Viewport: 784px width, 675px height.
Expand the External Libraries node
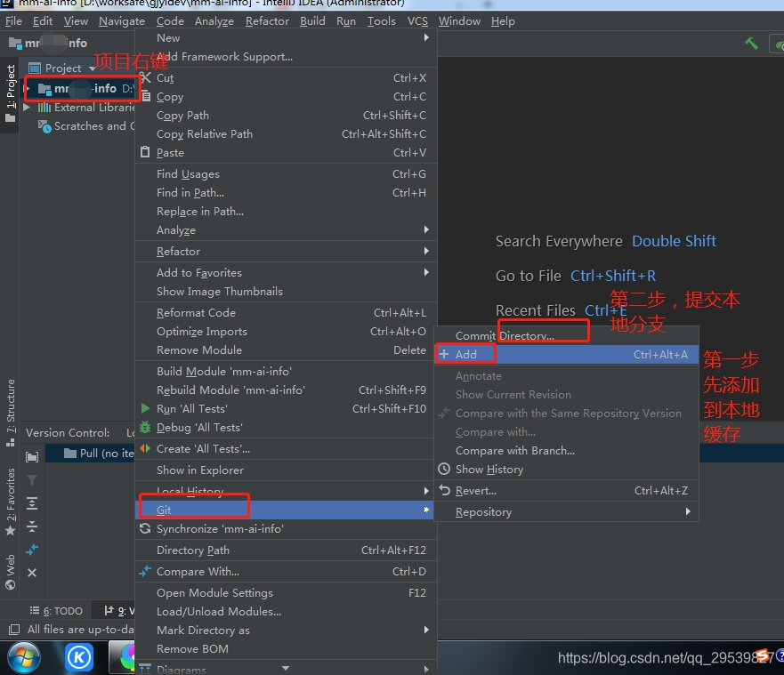[x=27, y=108]
